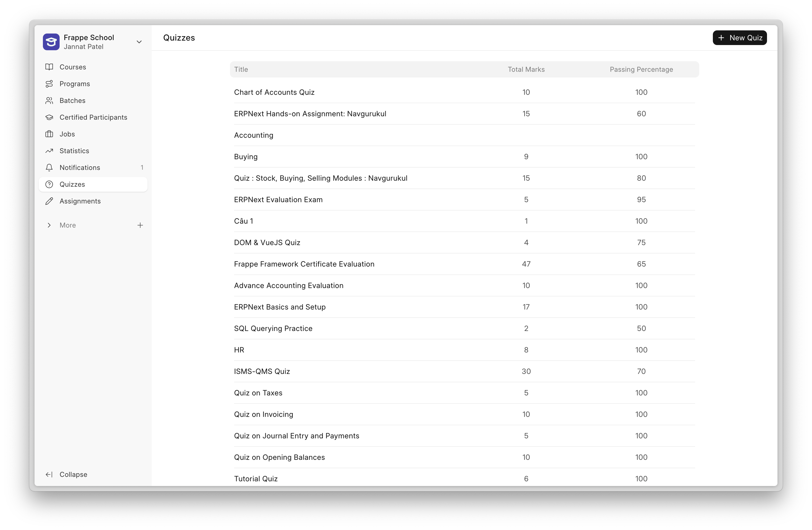This screenshot has width=812, height=530.
Task: Click the Certified Participants graduation cap icon
Action: click(49, 117)
